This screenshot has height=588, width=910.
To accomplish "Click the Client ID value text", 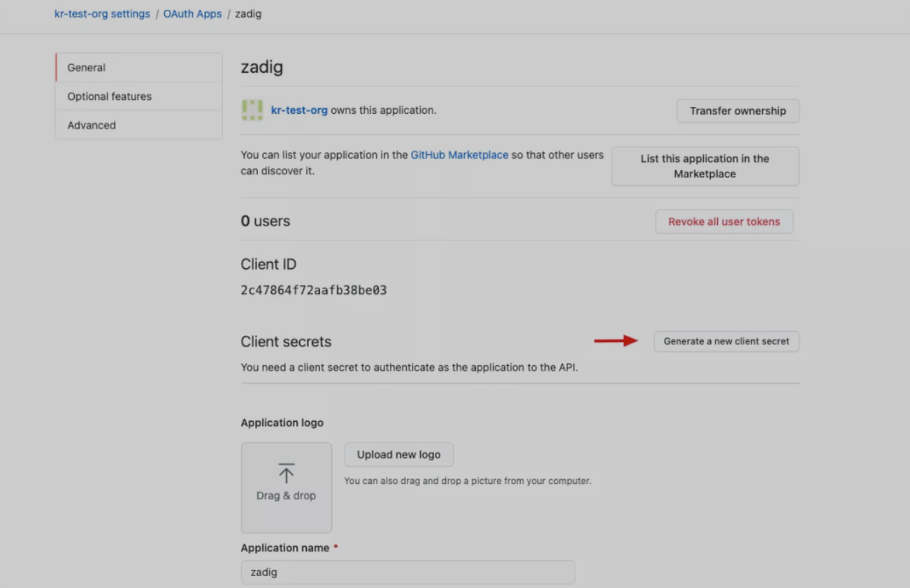I will 314,291.
